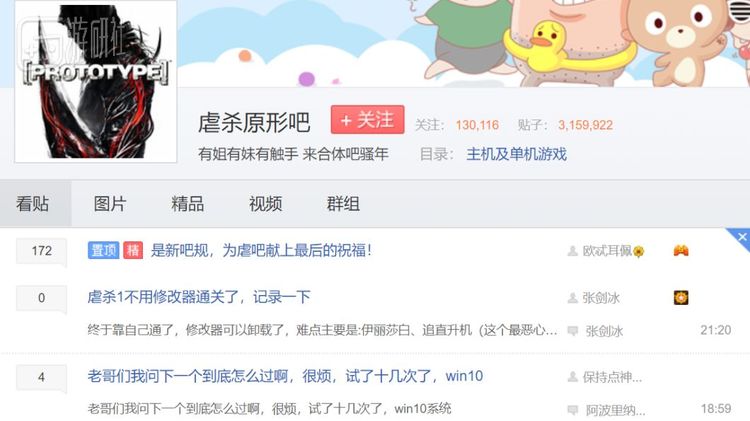Open post 老哥们我问下一个到底怎么过啊

coord(285,376)
